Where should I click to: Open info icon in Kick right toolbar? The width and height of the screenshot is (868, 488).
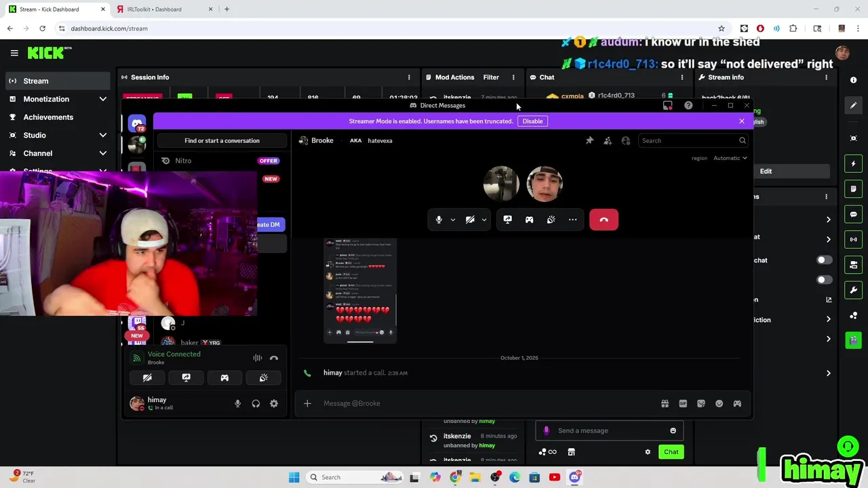[x=853, y=80]
